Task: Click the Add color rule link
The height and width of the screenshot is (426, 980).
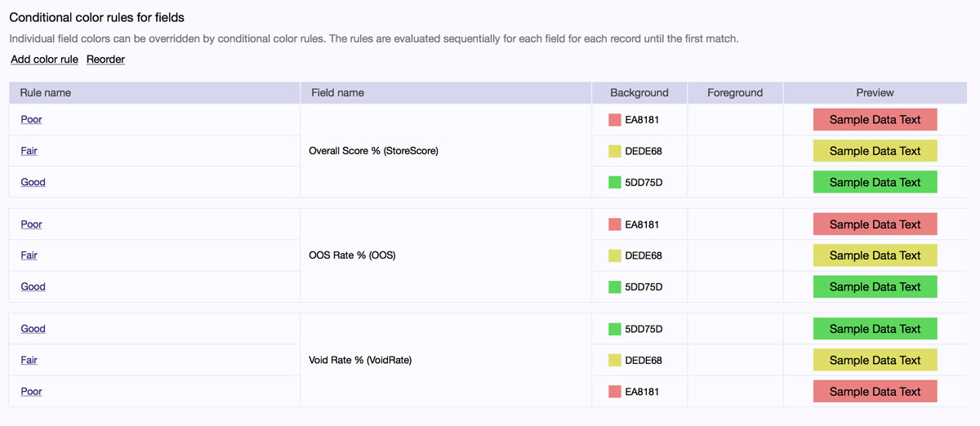Action: coord(44,60)
